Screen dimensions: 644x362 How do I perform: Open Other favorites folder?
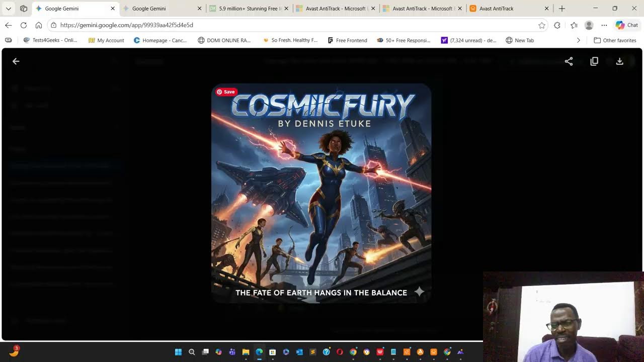tap(615, 40)
